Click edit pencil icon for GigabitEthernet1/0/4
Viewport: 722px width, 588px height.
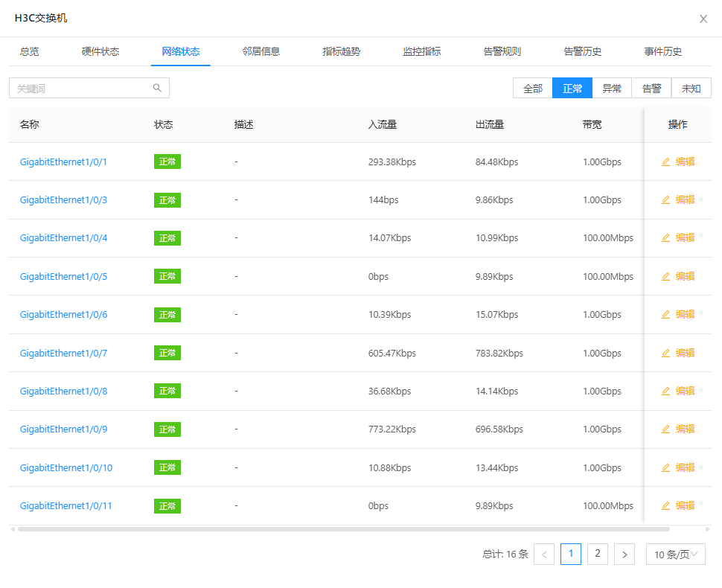(666, 238)
